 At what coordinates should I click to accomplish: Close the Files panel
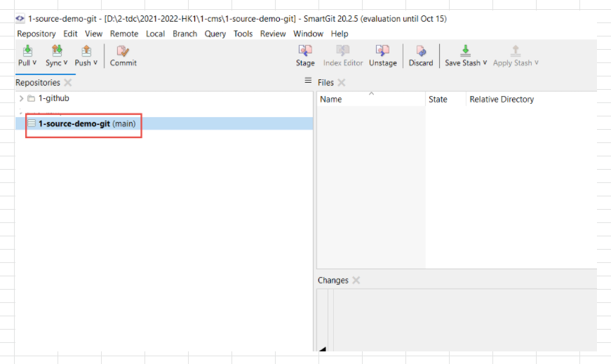[342, 83]
